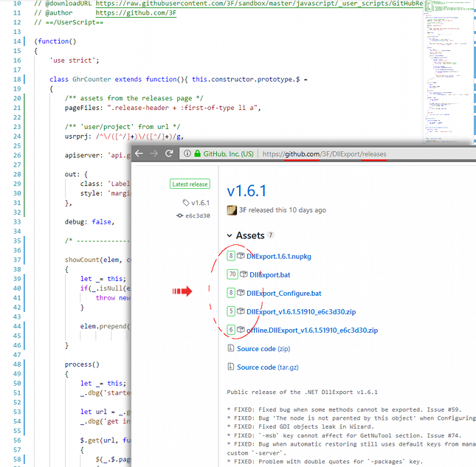Click the 3F user avatar
The height and width of the screenshot is (467, 476).
232,210
